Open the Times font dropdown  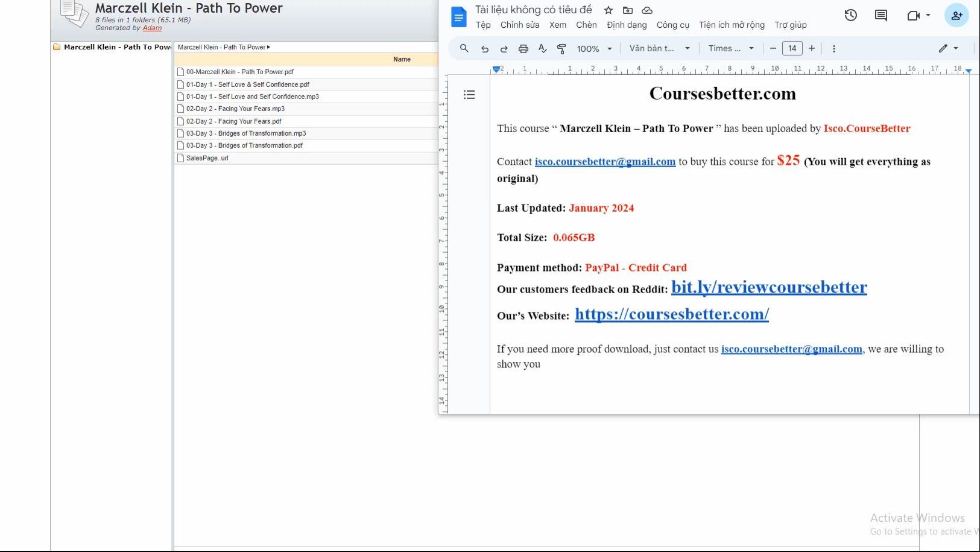pyautogui.click(x=731, y=49)
